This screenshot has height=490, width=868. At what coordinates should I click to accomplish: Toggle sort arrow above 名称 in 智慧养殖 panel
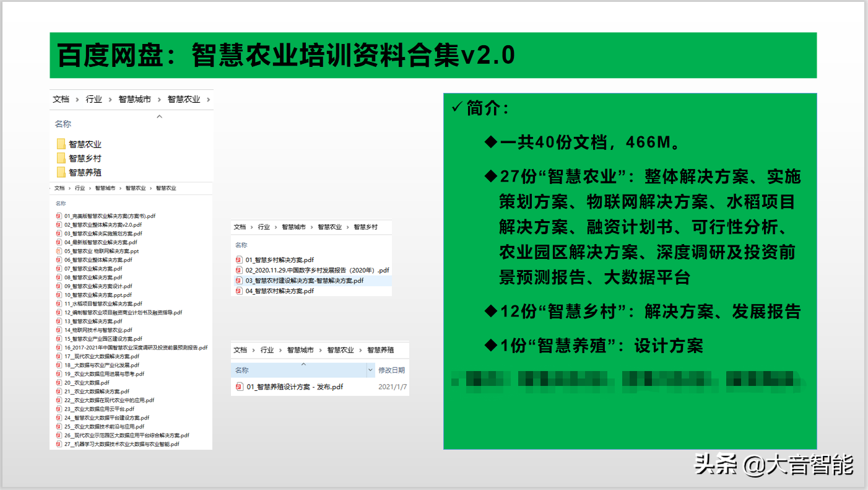coord(303,363)
